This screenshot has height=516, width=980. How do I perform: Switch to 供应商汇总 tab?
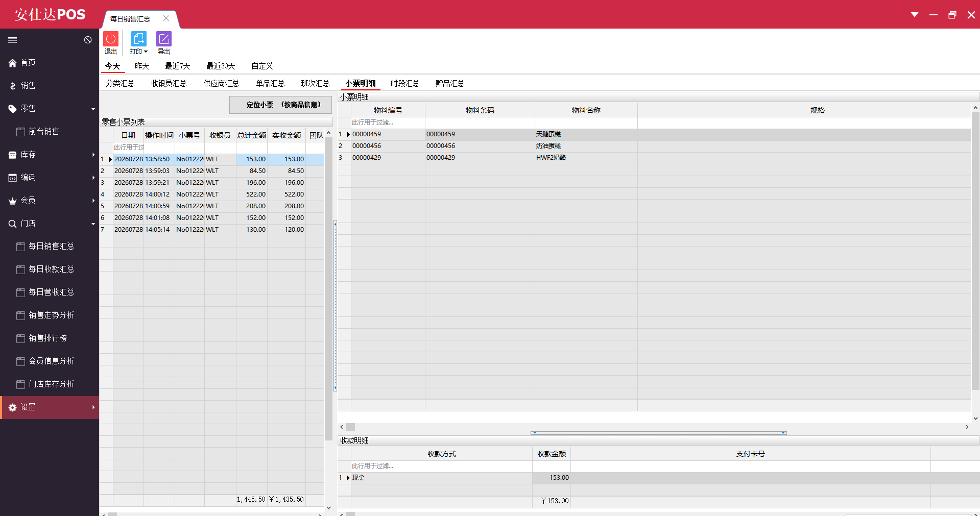pyautogui.click(x=221, y=83)
